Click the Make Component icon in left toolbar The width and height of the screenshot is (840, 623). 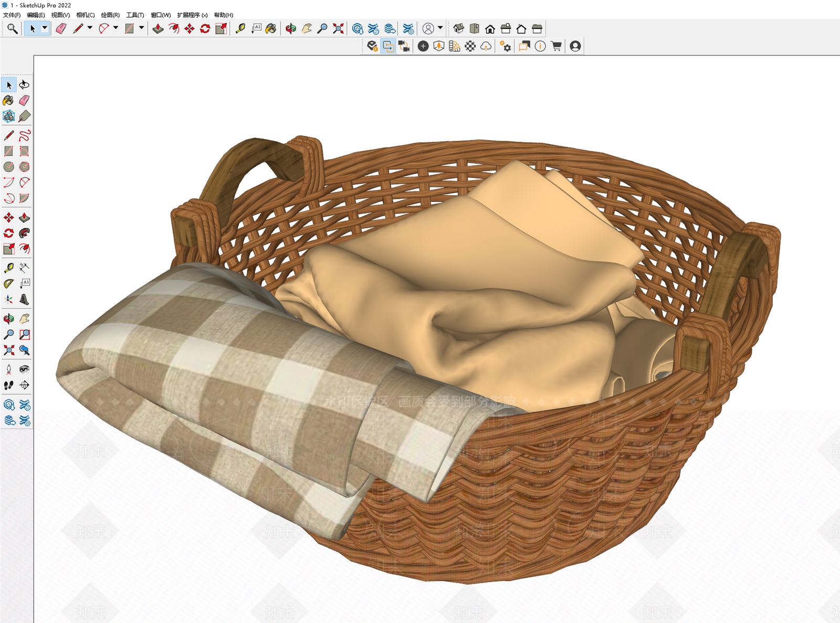tap(9, 116)
